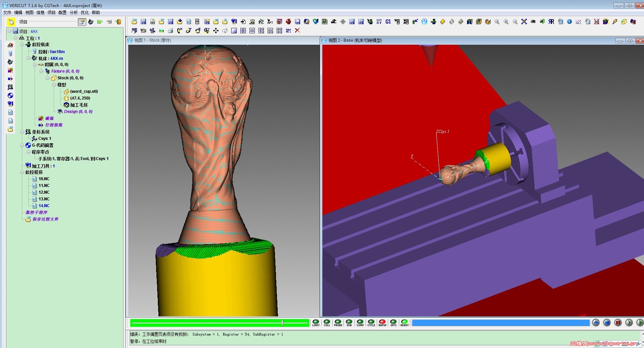This screenshot has height=348, width=644.
Task: Toggle the READY status light
Action: [405, 323]
